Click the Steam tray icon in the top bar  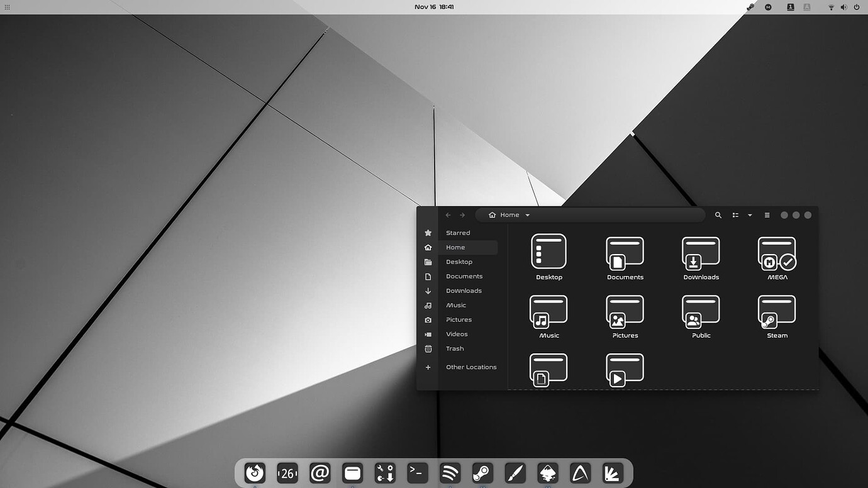tap(750, 7)
